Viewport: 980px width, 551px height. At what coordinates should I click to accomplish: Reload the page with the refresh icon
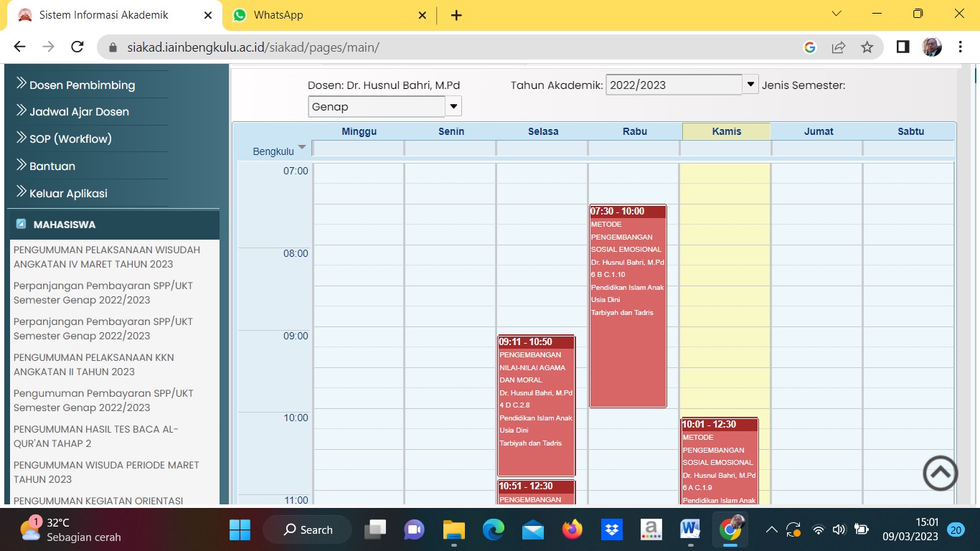(77, 47)
